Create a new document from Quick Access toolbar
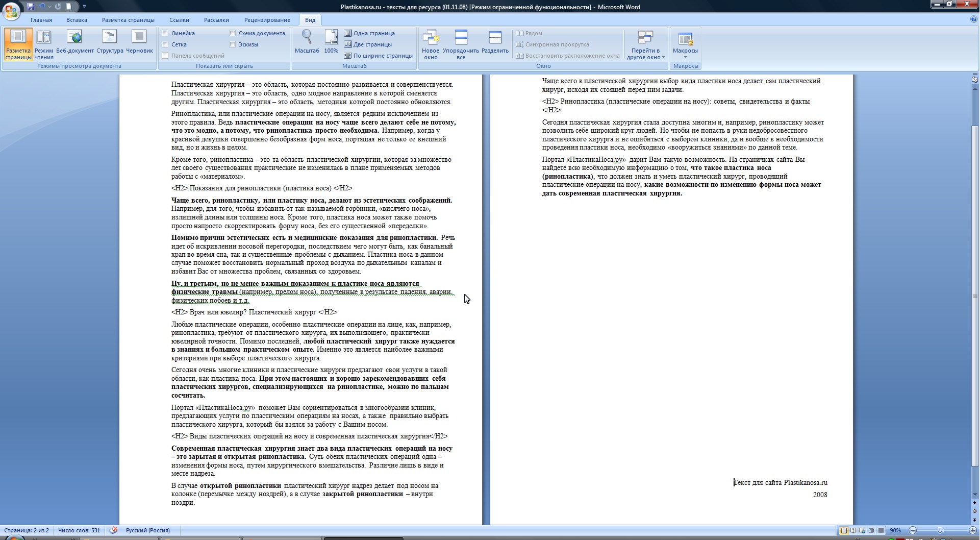The width and height of the screenshot is (980, 540). click(x=69, y=7)
